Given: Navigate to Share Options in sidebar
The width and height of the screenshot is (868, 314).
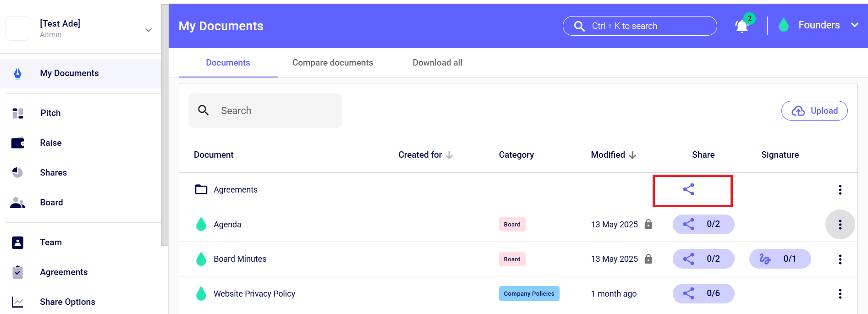Looking at the screenshot, I should (x=67, y=302).
